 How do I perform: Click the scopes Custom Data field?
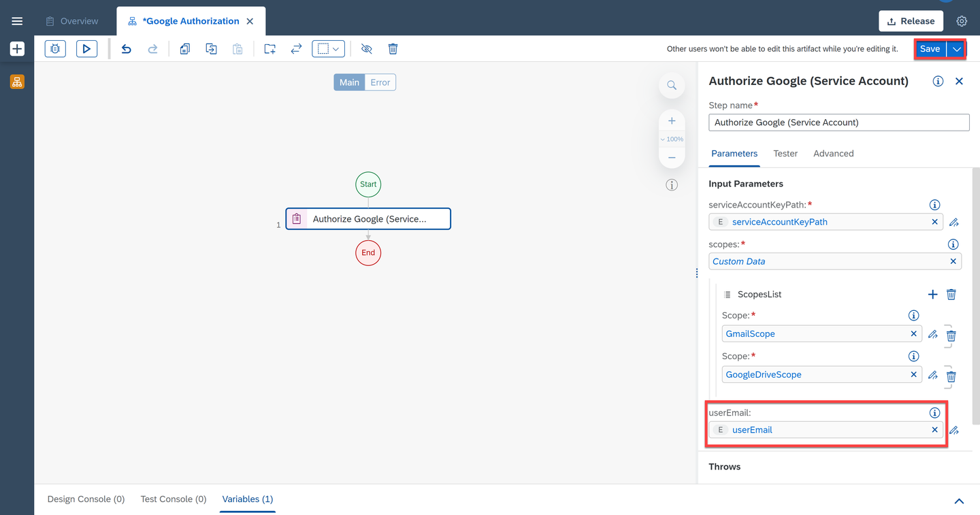[835, 261]
